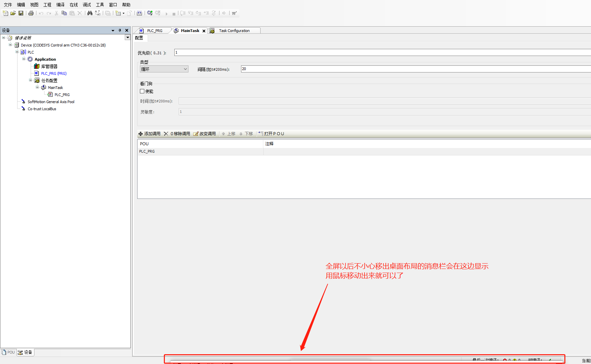Image resolution: width=591 pixels, height=364 pixels.
Task: Open the 视图 menu
Action: click(34, 5)
